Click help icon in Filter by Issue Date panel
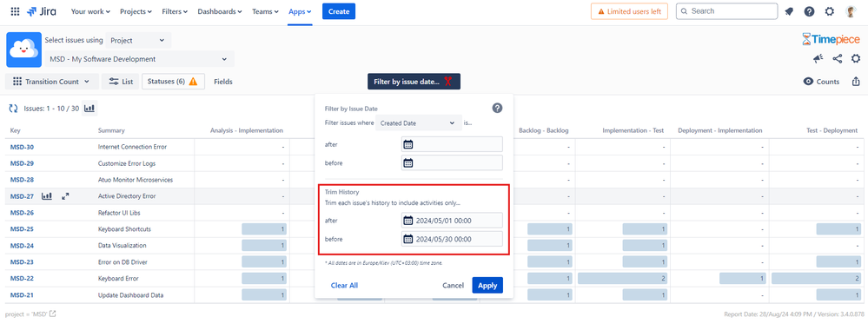The width and height of the screenshot is (868, 324). pos(497,108)
